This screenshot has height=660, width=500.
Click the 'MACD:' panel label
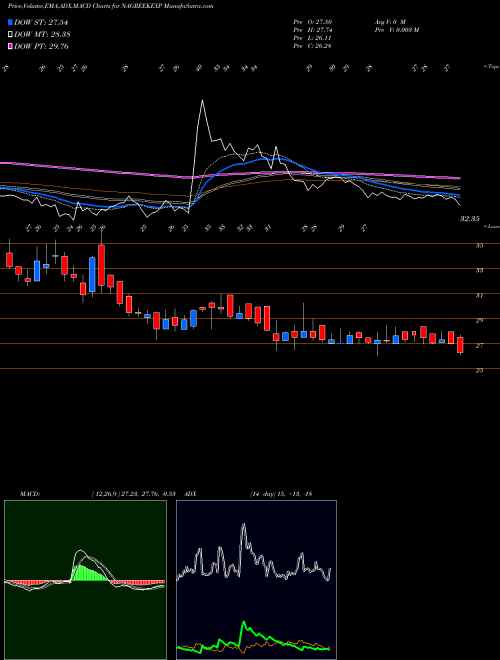(29, 494)
